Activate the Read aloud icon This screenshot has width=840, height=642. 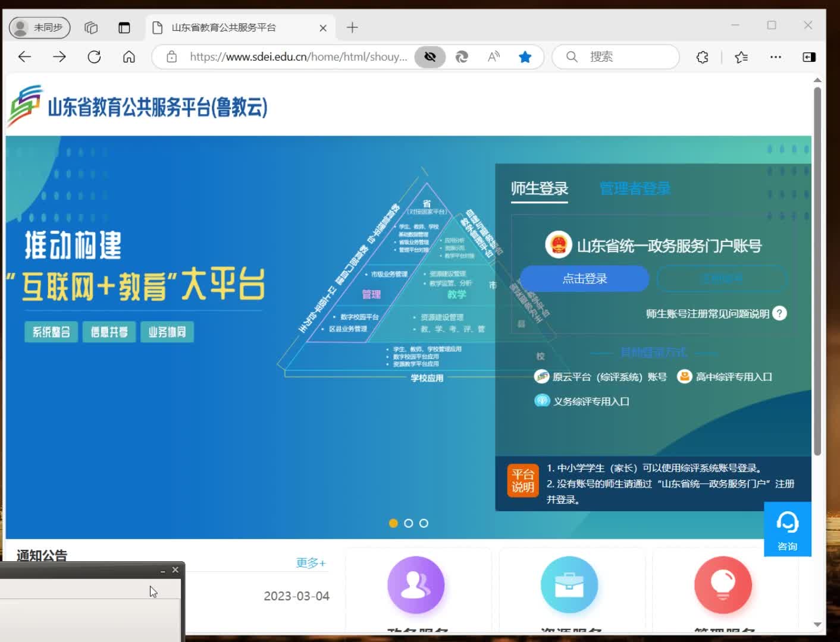(494, 57)
